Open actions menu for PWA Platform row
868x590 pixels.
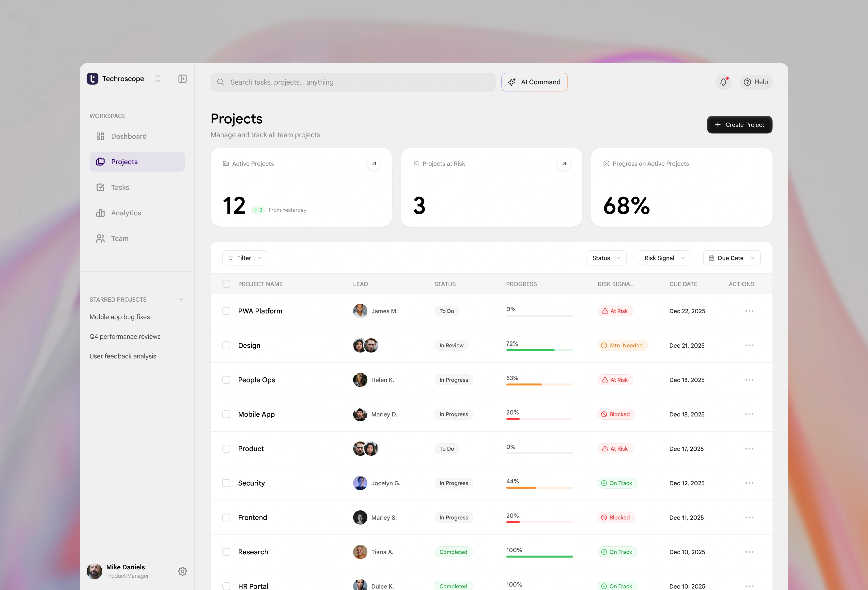tap(749, 311)
